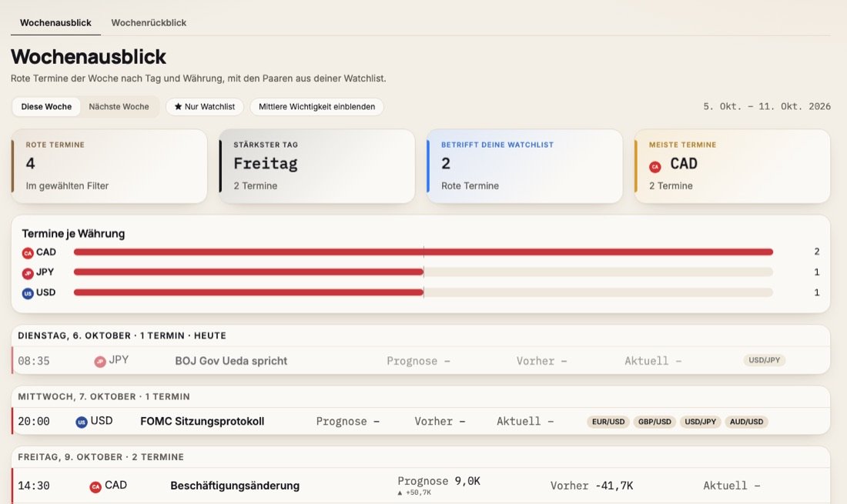This screenshot has height=504, width=847.
Task: Click the AUD/USD pair tag
Action: [x=747, y=422]
